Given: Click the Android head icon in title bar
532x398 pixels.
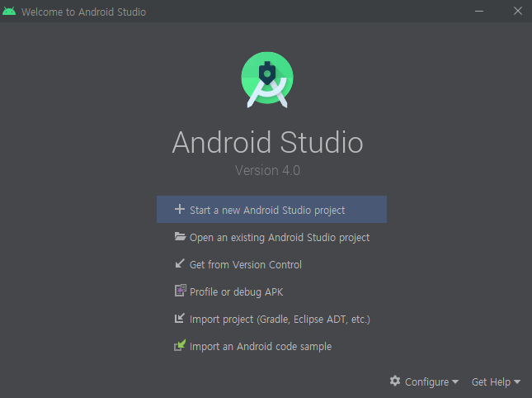Looking at the screenshot, I should tap(9, 12).
